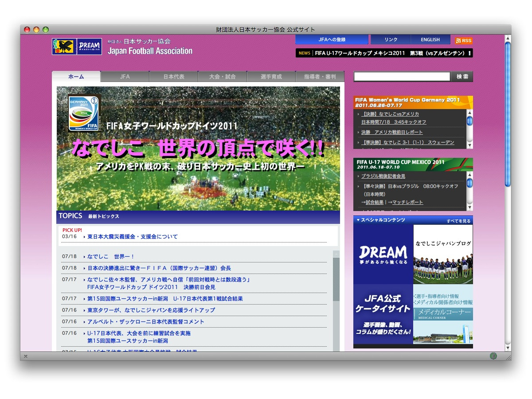Click the JFAへの登録 button

point(332,39)
